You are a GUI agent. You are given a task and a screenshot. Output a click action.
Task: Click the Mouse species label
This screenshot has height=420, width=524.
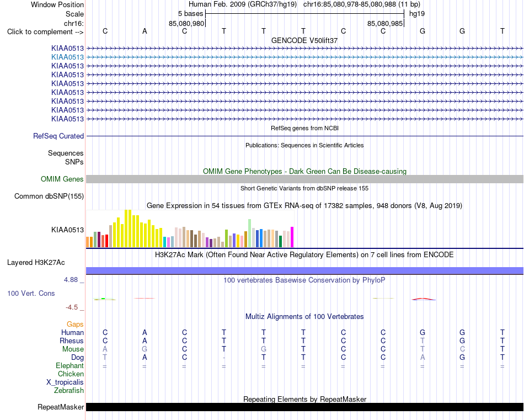(73, 349)
